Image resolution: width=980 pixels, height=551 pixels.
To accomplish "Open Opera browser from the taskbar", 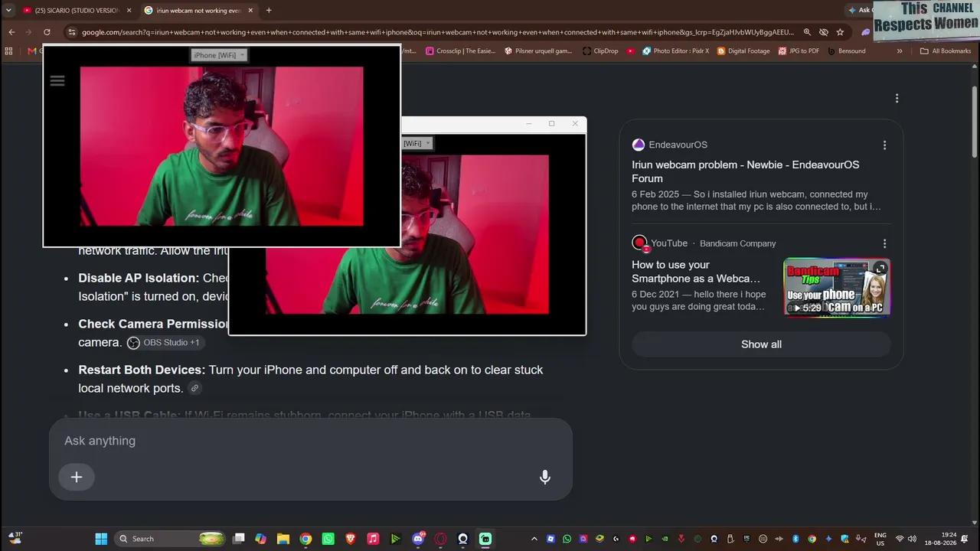I will [x=440, y=539].
